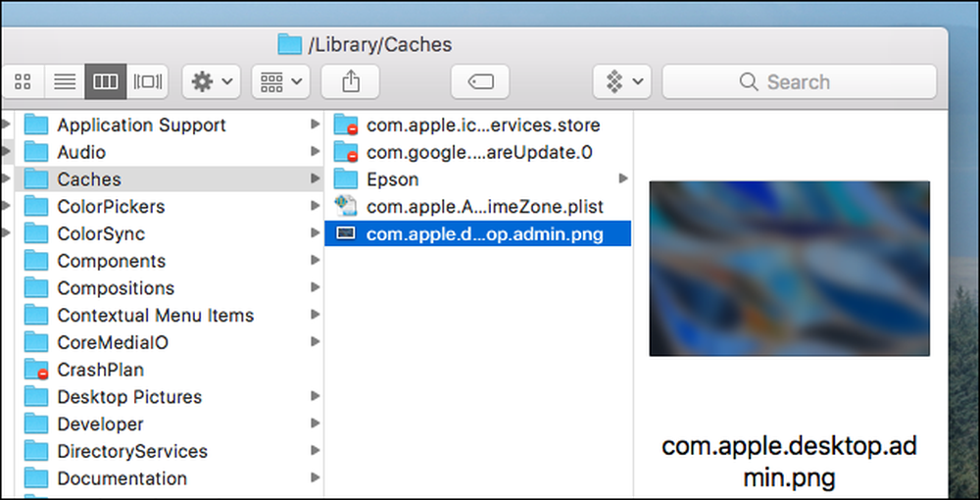The height and width of the screenshot is (500, 980).
Task: Switch to list view
Action: [65, 82]
